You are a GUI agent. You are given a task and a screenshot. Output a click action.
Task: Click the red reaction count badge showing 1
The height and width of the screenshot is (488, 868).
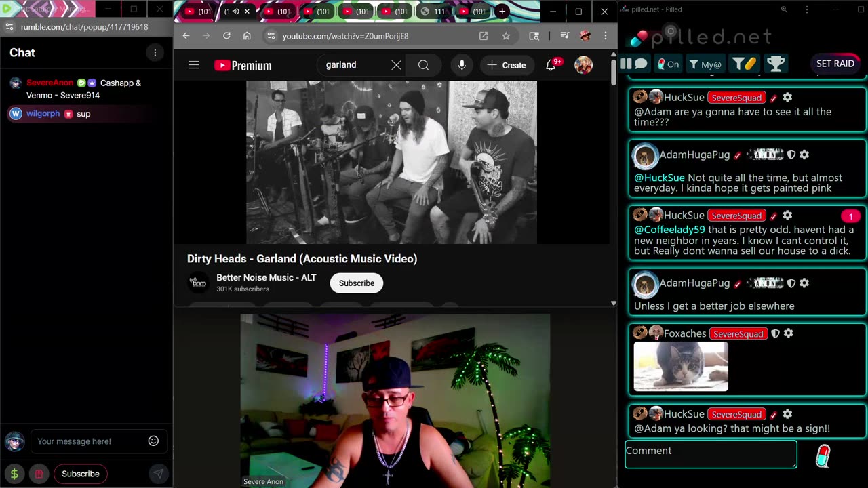click(850, 216)
